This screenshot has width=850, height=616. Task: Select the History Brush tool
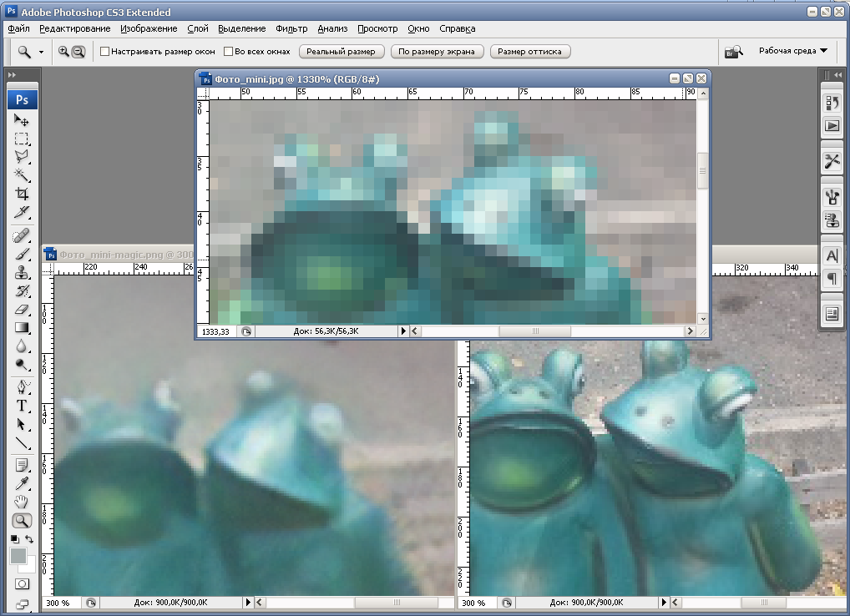click(x=22, y=291)
